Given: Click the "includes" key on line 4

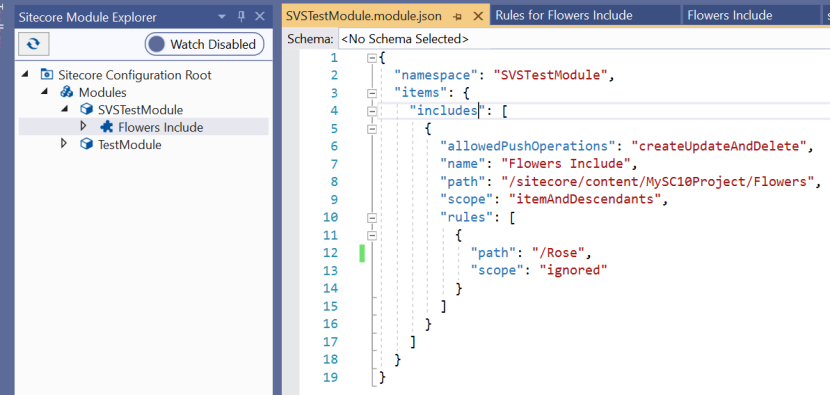Looking at the screenshot, I should pos(447,110).
